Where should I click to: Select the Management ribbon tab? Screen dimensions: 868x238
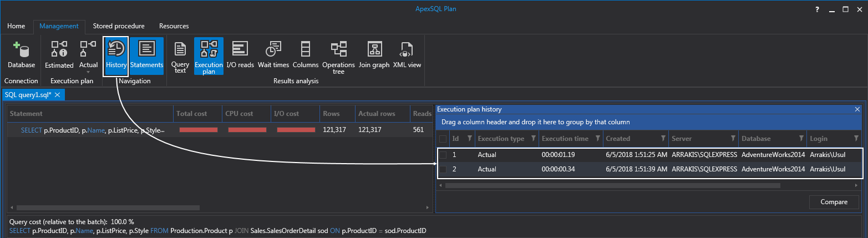tap(59, 26)
